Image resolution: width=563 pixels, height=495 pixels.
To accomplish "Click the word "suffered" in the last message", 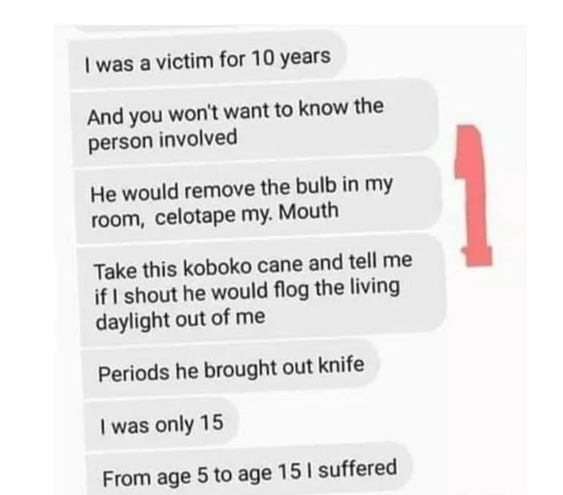I will point(357,469).
